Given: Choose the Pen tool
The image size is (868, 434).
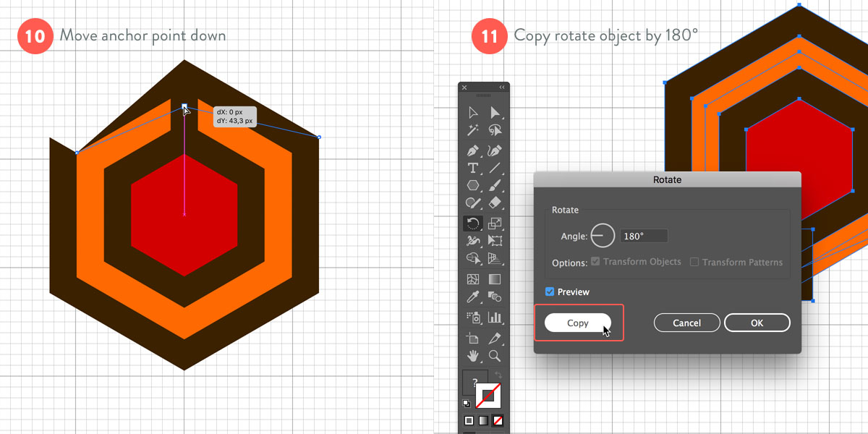Looking at the screenshot, I should click(x=473, y=151).
